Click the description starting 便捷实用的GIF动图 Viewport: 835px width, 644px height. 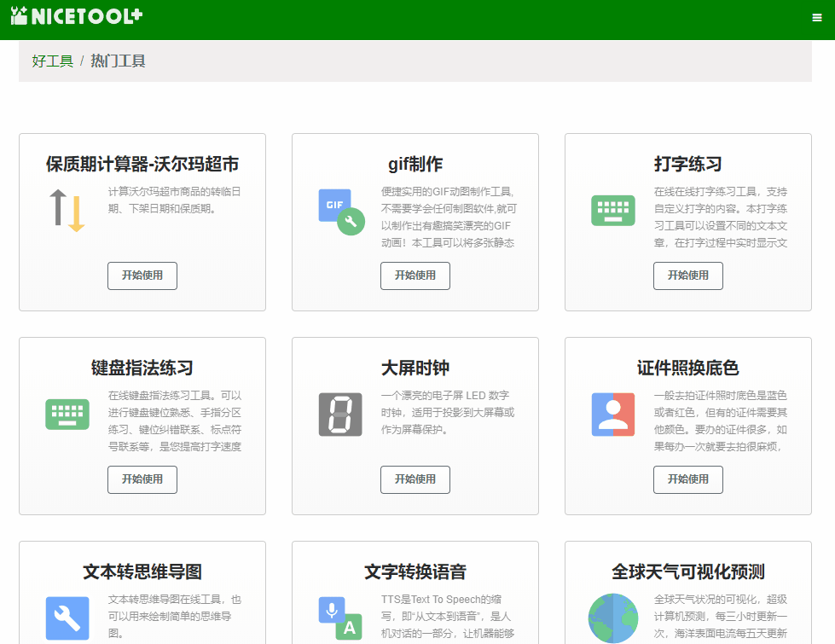coord(449,218)
